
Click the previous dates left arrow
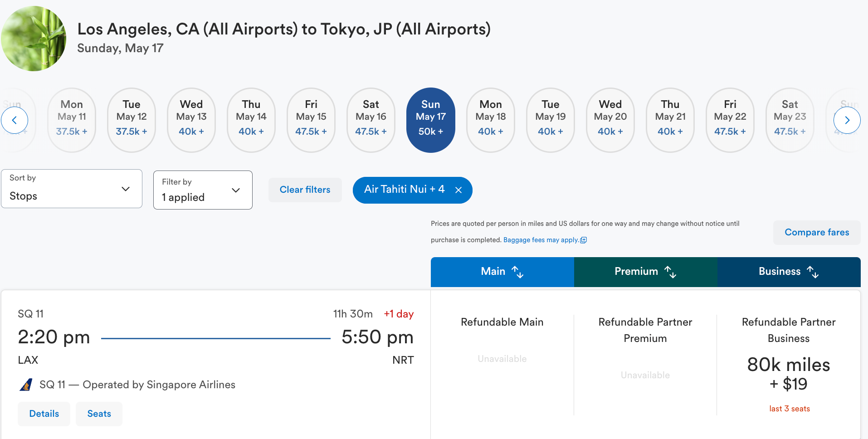click(15, 120)
